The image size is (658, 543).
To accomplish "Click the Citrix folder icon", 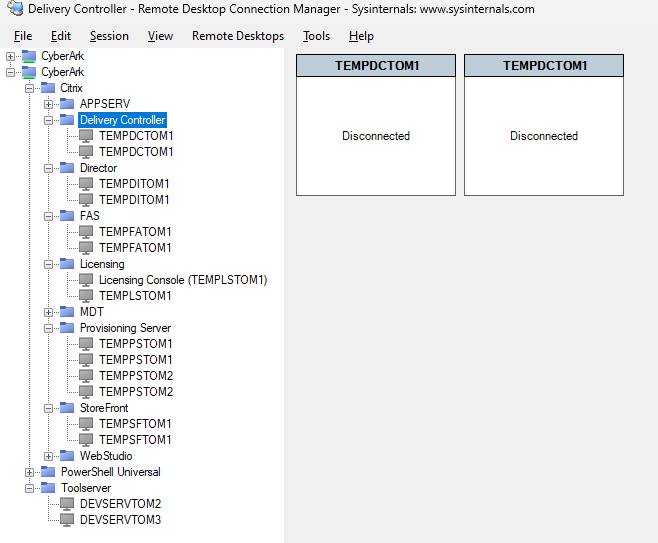I will pyautogui.click(x=48, y=88).
